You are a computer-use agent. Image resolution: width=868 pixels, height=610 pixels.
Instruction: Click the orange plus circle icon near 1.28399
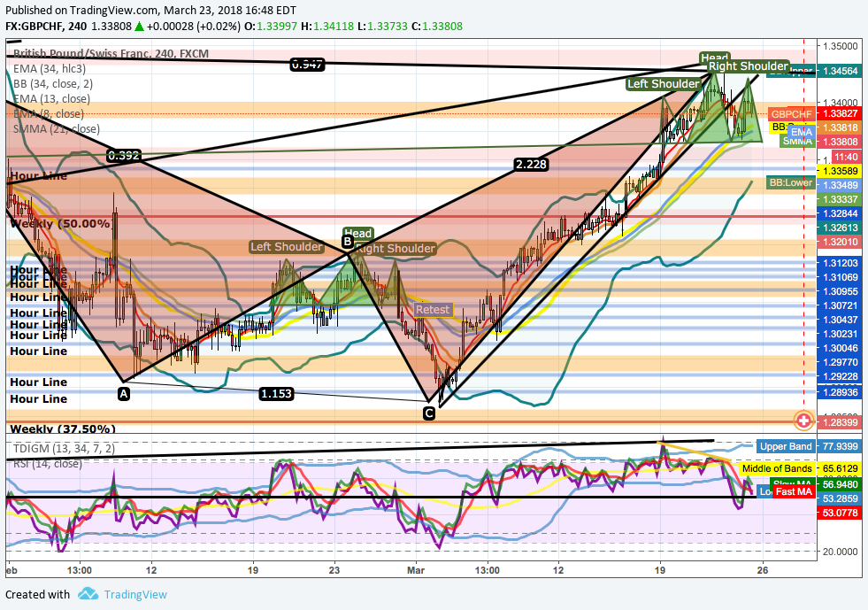(x=803, y=421)
